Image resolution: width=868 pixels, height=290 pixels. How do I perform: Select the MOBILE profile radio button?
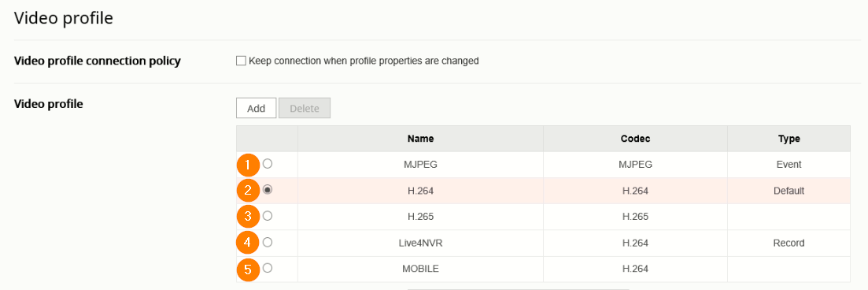click(x=268, y=268)
